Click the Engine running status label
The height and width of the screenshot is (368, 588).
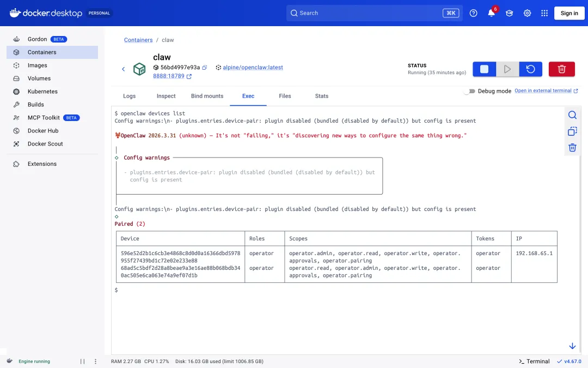tap(34, 361)
